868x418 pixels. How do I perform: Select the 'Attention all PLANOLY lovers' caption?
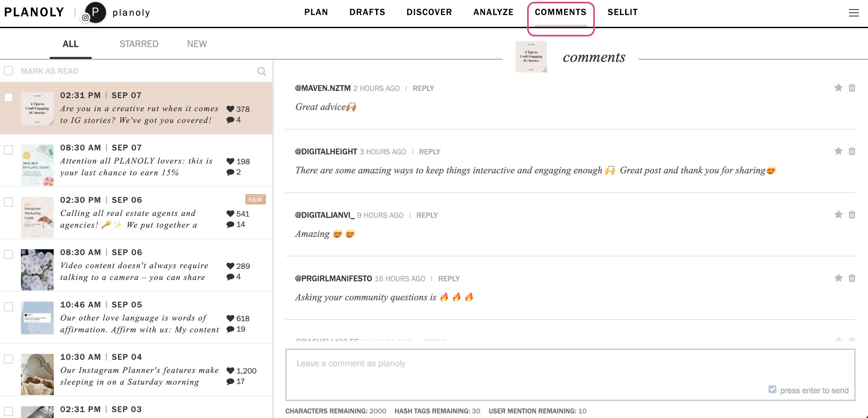click(136, 167)
